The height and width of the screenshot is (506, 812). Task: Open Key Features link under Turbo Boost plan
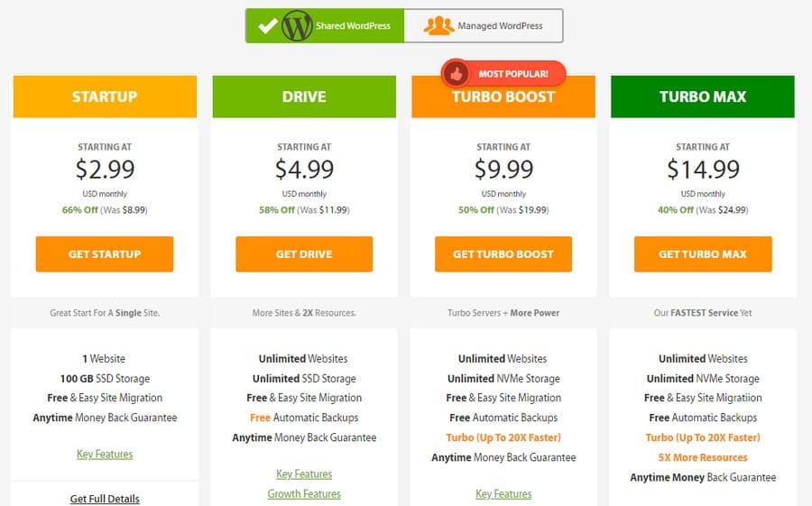[x=503, y=494]
